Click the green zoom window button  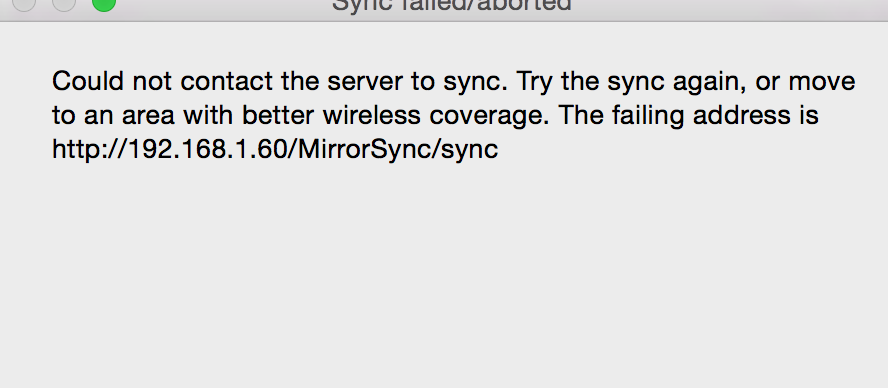tap(104, 5)
